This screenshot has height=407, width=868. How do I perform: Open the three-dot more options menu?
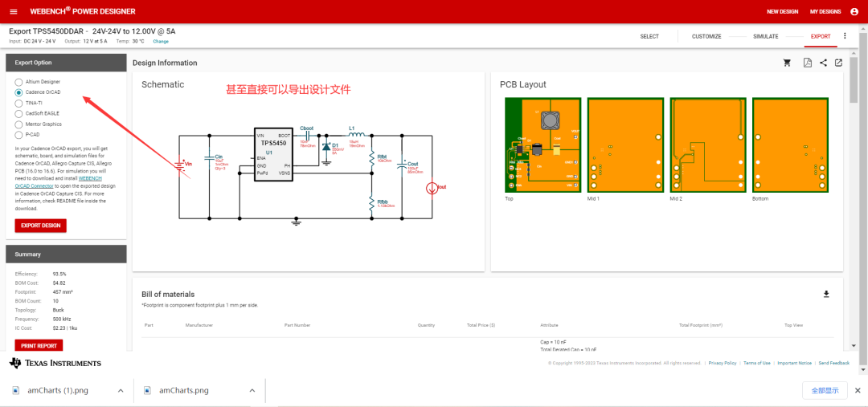point(845,36)
